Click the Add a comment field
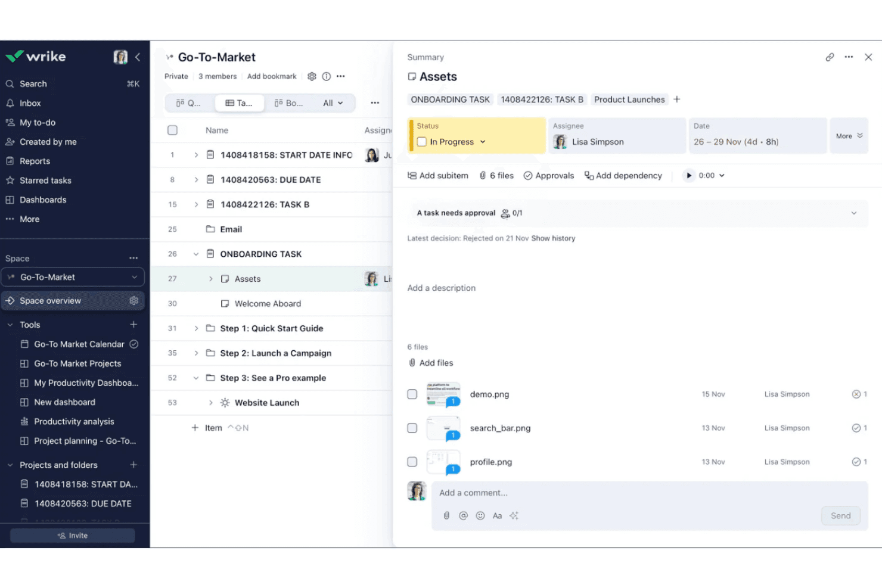882x588 pixels. click(x=650, y=493)
